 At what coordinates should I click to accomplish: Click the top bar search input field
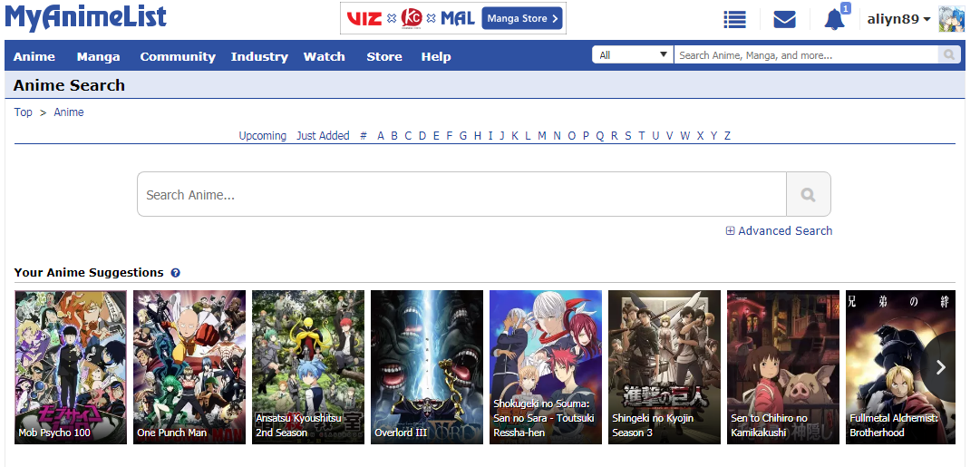(x=806, y=55)
